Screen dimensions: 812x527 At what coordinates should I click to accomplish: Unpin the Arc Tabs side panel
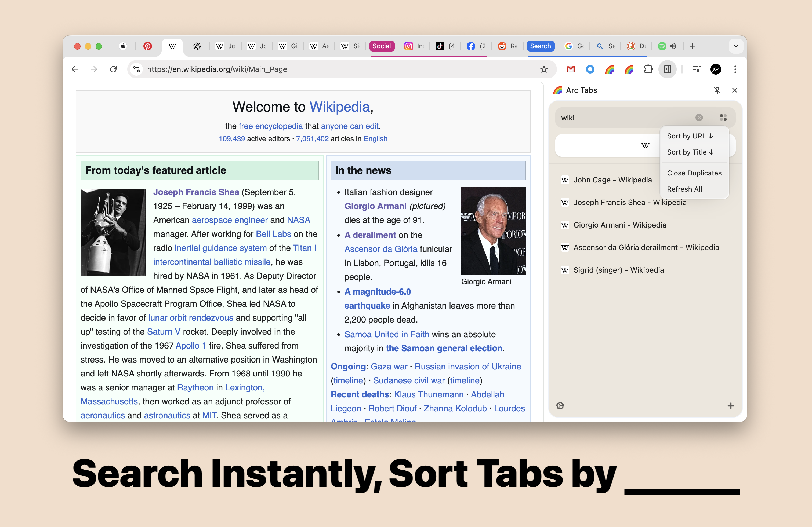point(717,90)
